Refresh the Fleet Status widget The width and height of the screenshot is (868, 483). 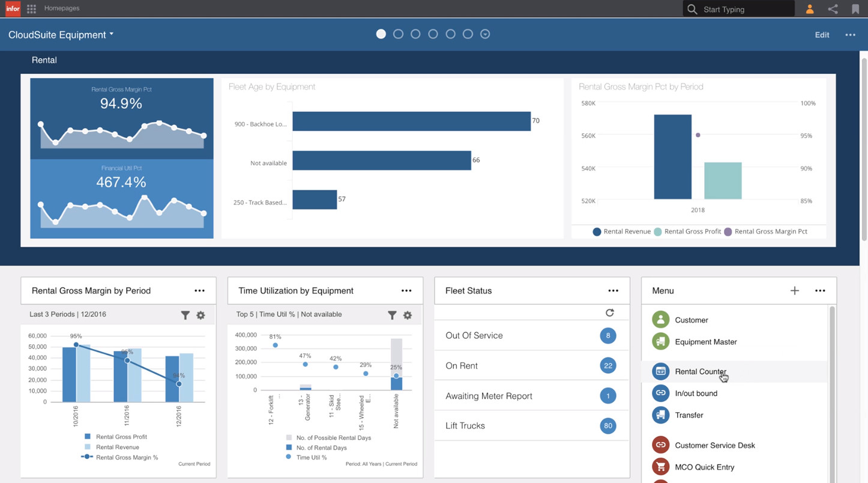(610, 312)
